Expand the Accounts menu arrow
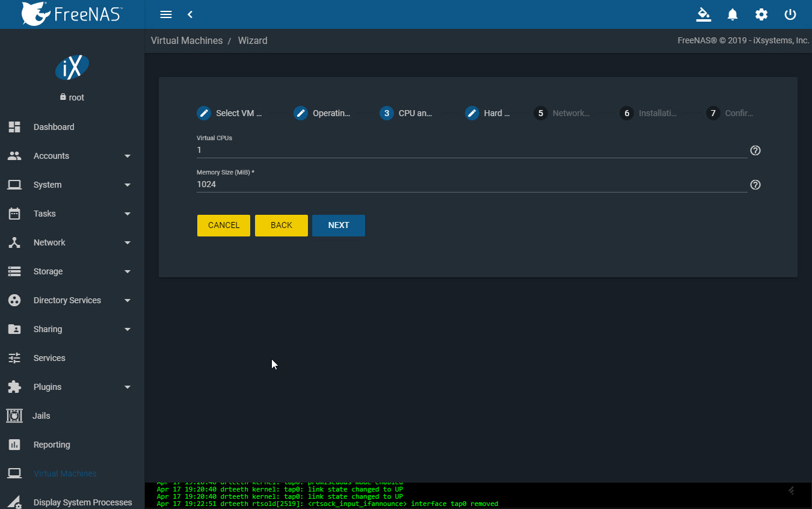Screen dimensions: 812x509 click(127, 156)
